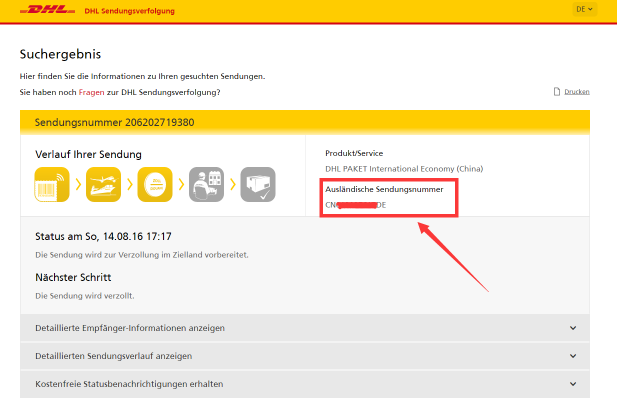Click chevron on Sendungsverlauf row
Image resolution: width=617 pixels, height=405 pixels.
[x=573, y=356]
